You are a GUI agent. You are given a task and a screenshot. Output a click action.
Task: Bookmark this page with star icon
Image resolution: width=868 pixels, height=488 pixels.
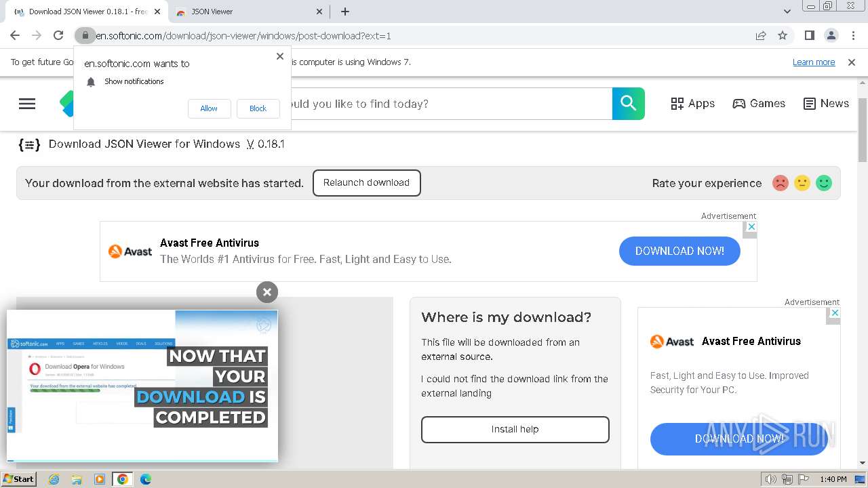[783, 35]
